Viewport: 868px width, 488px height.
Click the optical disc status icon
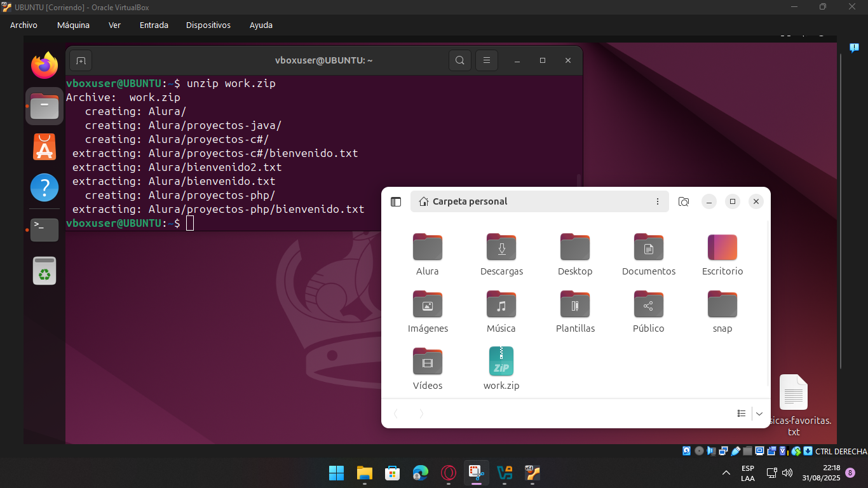[x=699, y=451]
